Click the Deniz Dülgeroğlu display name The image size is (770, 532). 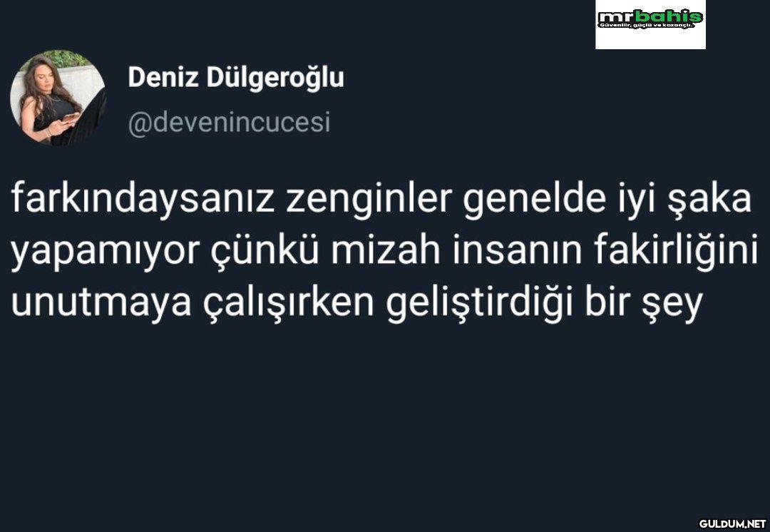[x=236, y=78]
